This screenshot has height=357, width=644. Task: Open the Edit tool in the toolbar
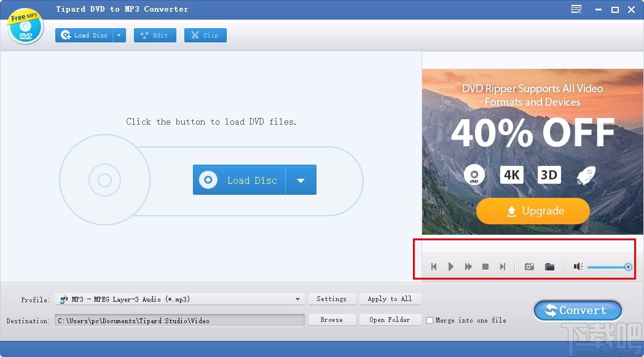tap(155, 35)
